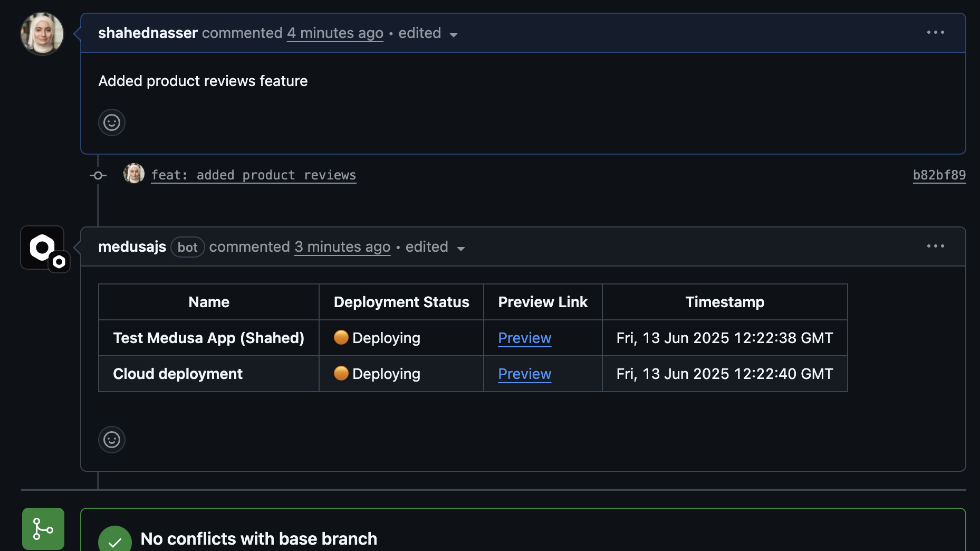Click the shahednasser profile avatar

coord(42,33)
